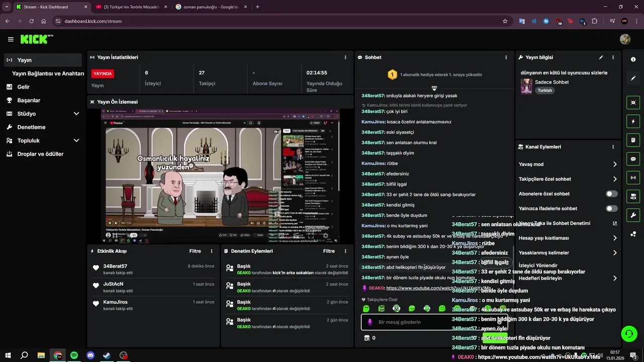
Task: Click JuStAcN in the activity feed
Action: 113,284
